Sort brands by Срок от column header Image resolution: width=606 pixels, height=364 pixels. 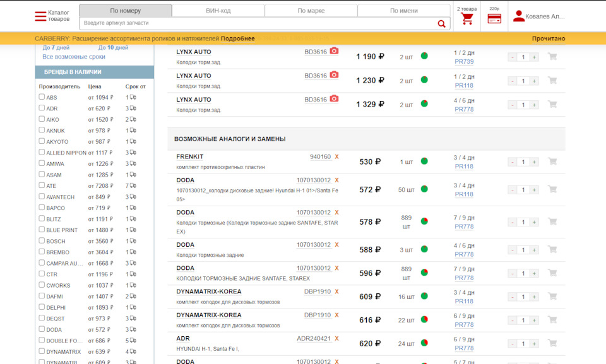click(x=136, y=86)
